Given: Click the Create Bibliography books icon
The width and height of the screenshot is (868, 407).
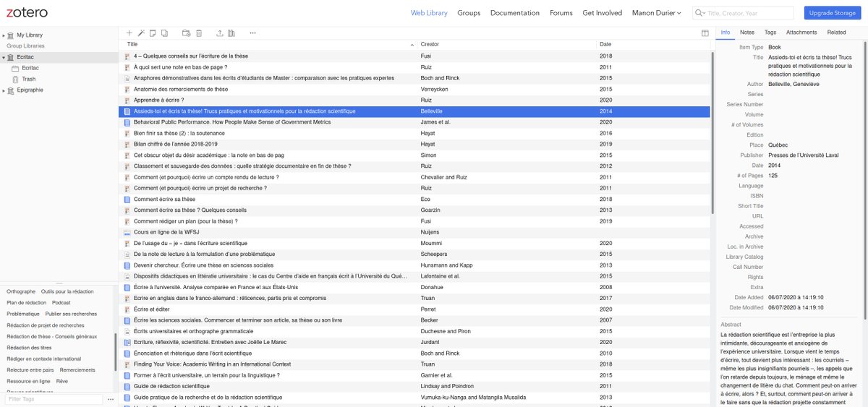Looking at the screenshot, I should [231, 33].
